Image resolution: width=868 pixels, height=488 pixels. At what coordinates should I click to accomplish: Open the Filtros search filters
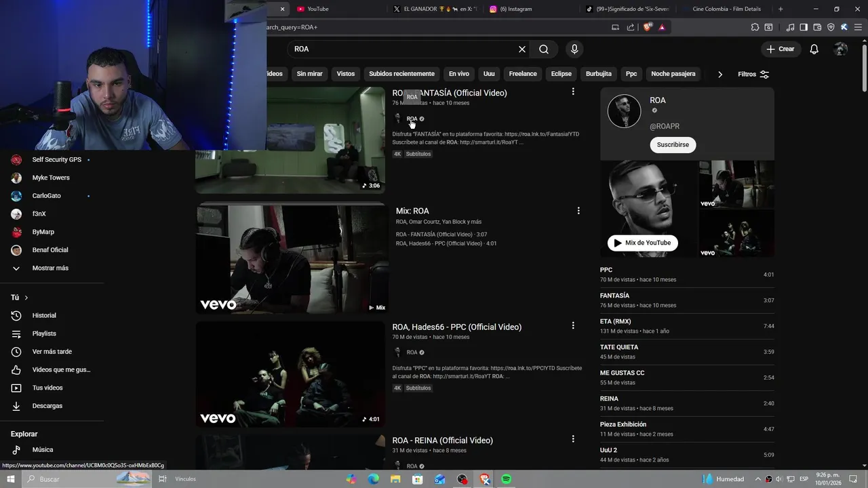pyautogui.click(x=753, y=74)
